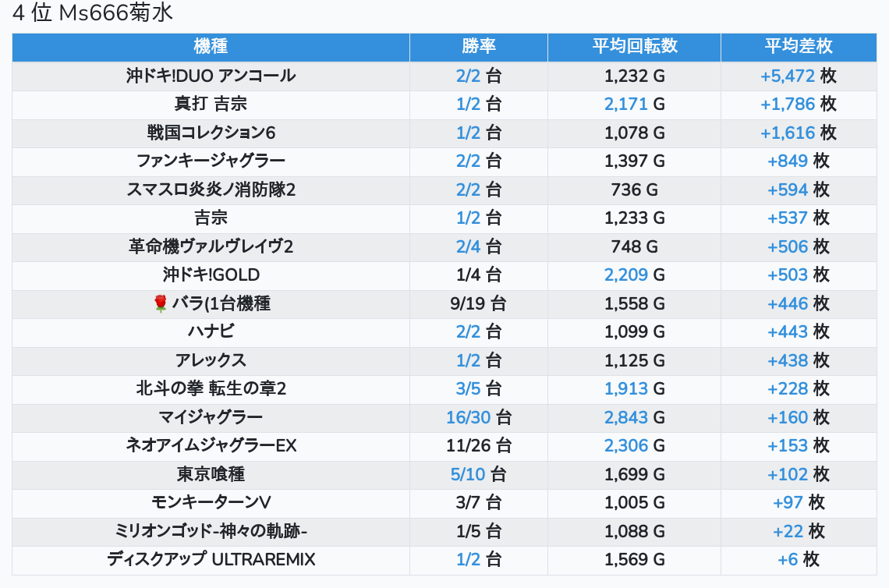This screenshot has height=588, width=889.
Task: Select the 北斗の拳 転生の章2 machine name
Action: tap(211, 389)
